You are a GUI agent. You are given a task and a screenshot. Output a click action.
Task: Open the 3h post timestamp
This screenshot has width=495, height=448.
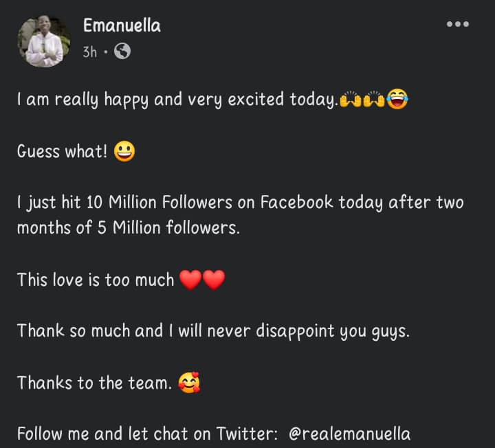[x=90, y=52]
